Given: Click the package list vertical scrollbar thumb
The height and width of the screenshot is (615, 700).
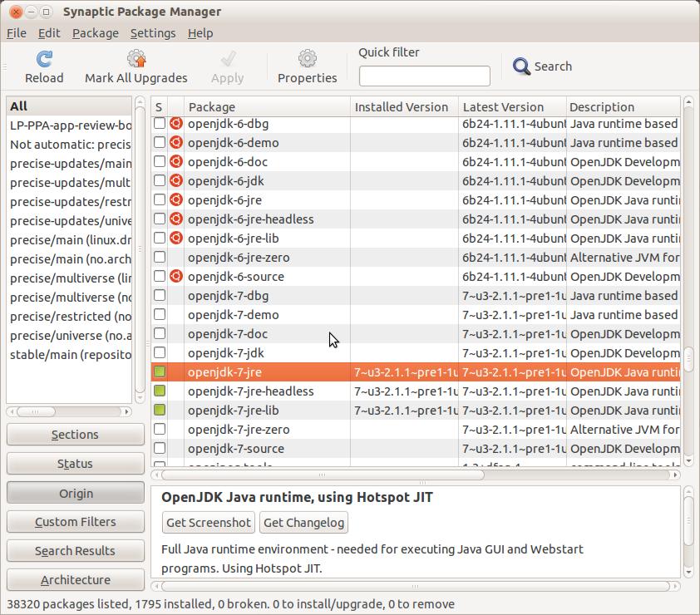Looking at the screenshot, I should [688, 359].
